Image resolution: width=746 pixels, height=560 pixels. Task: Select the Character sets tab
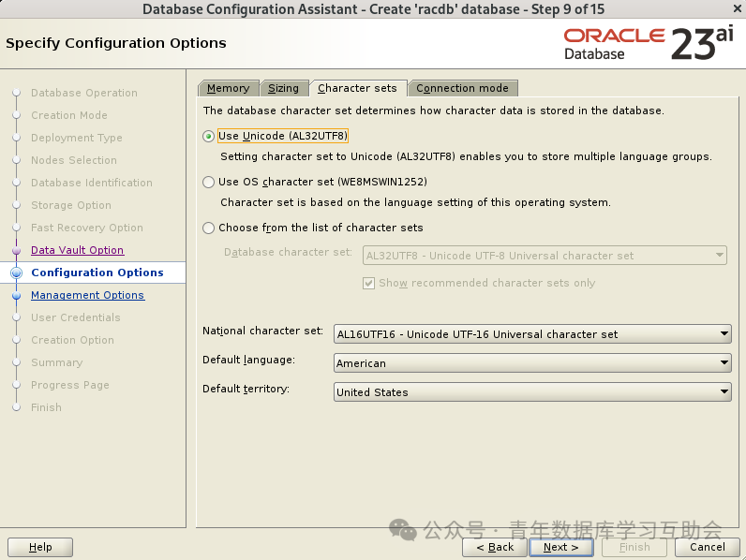(x=357, y=88)
